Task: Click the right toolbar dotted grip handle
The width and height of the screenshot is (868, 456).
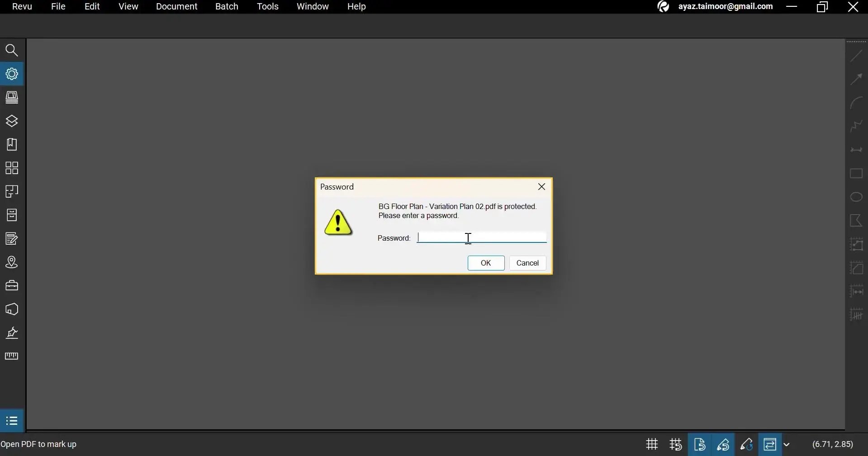Action: click(856, 42)
